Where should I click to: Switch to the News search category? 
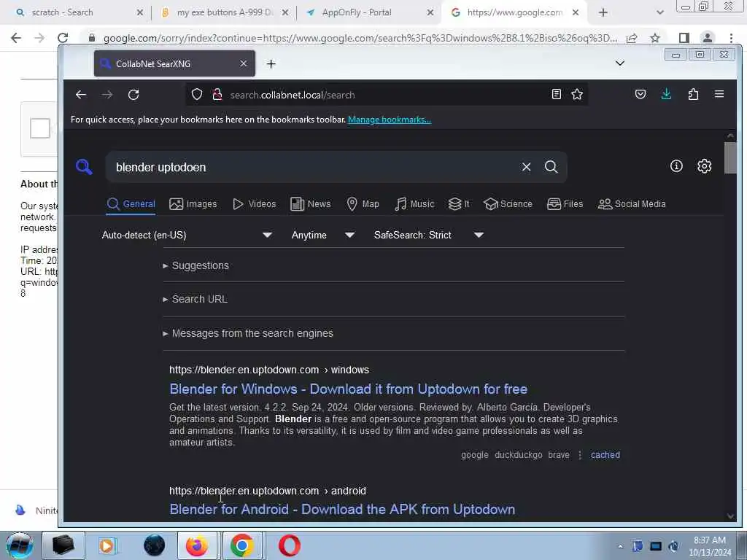pos(310,204)
